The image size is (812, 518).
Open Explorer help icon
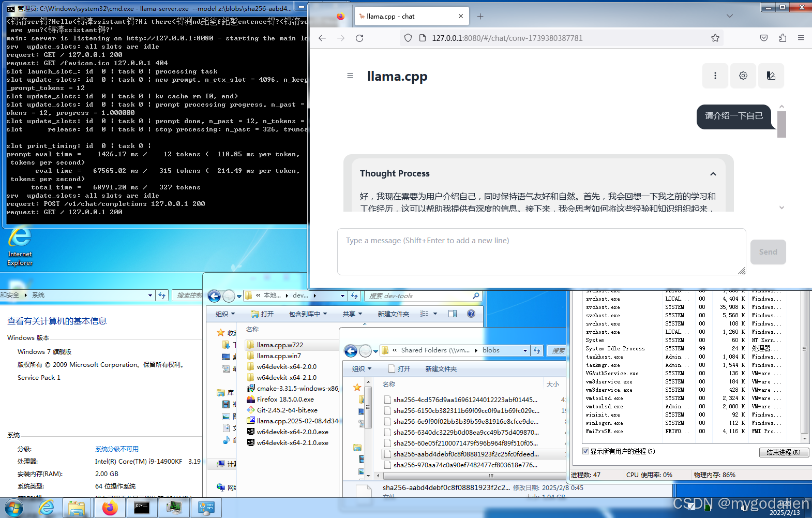pyautogui.click(x=471, y=314)
